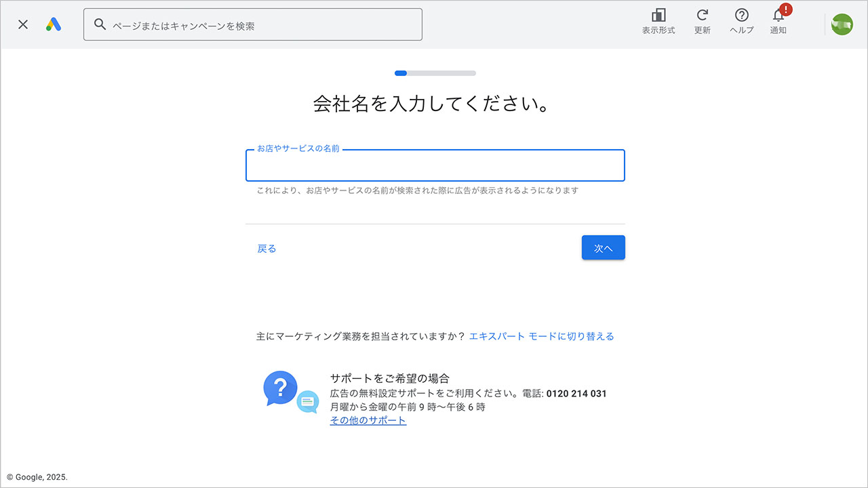
Task: Open the account profile avatar
Action: coord(842,24)
